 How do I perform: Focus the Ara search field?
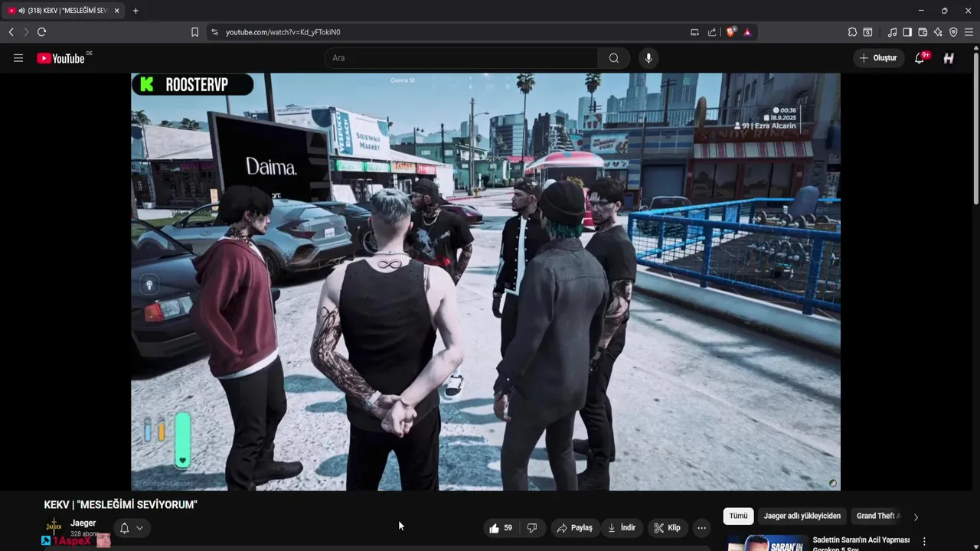click(461, 58)
